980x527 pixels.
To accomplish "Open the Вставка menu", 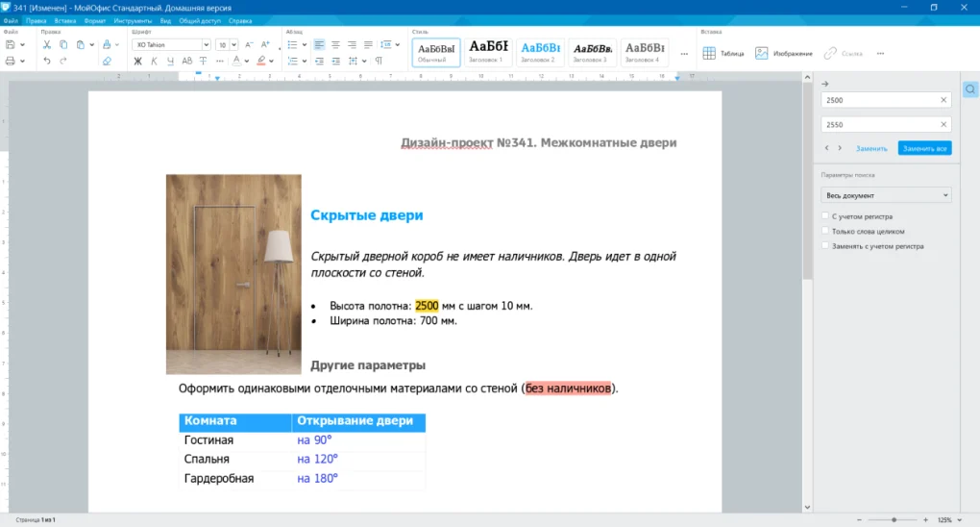I will pyautogui.click(x=65, y=20).
